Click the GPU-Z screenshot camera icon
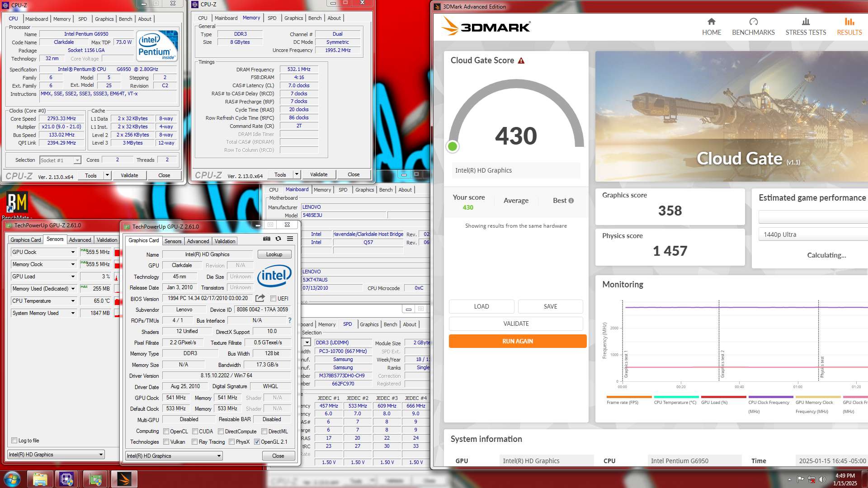The height and width of the screenshot is (488, 868). point(267,239)
